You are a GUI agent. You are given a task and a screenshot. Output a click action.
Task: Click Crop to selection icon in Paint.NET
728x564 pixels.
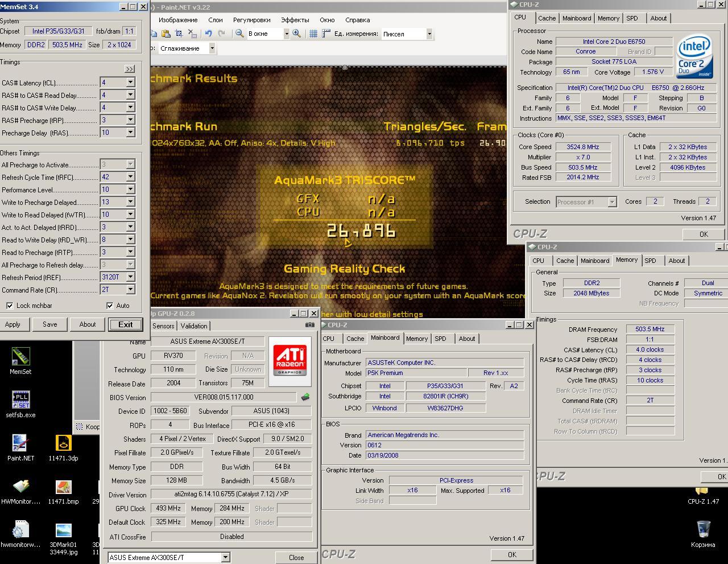tap(179, 34)
